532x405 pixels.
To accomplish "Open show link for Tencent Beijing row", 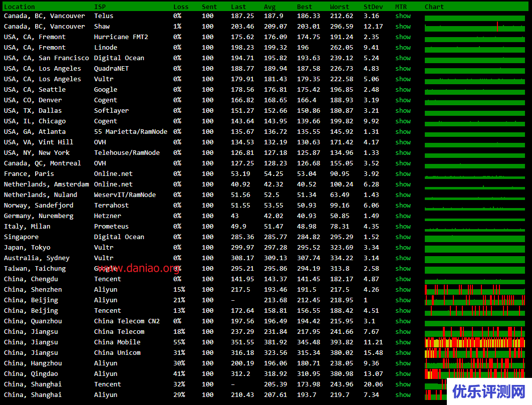I will tap(403, 311).
